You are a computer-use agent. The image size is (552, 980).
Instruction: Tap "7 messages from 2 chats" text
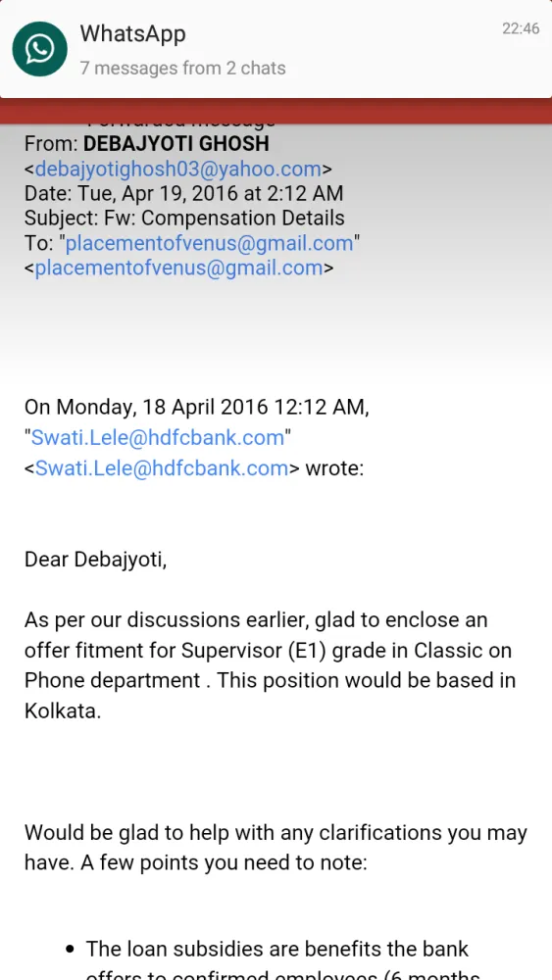[x=182, y=68]
